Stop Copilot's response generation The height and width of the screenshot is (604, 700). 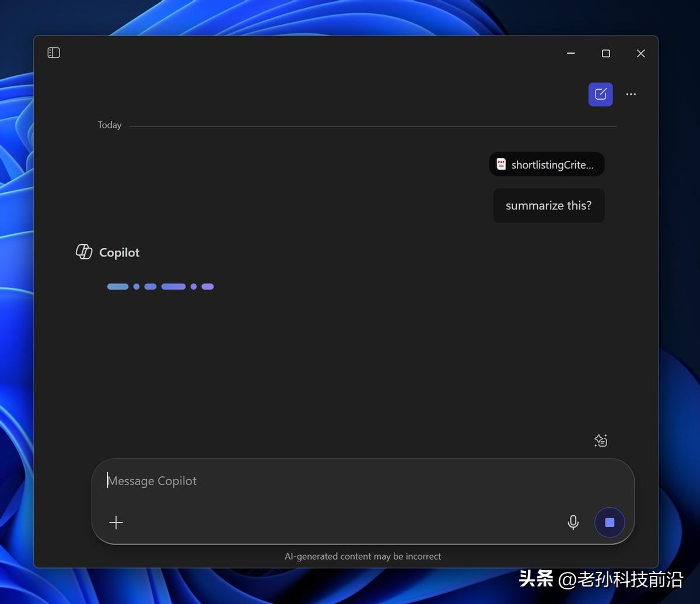coord(609,522)
